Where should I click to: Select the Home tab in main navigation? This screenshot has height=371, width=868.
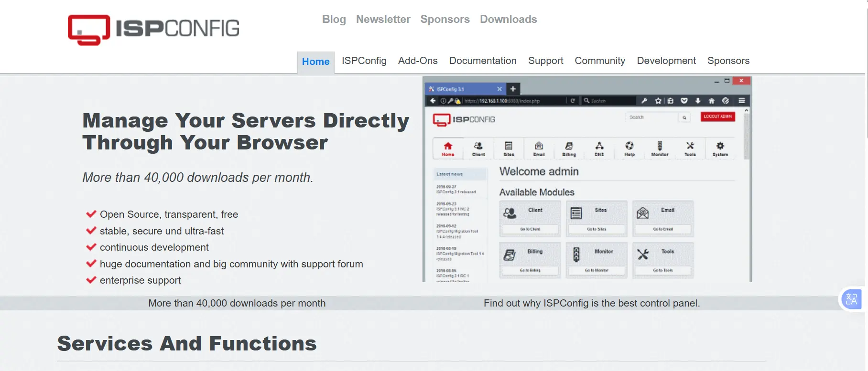[316, 62]
